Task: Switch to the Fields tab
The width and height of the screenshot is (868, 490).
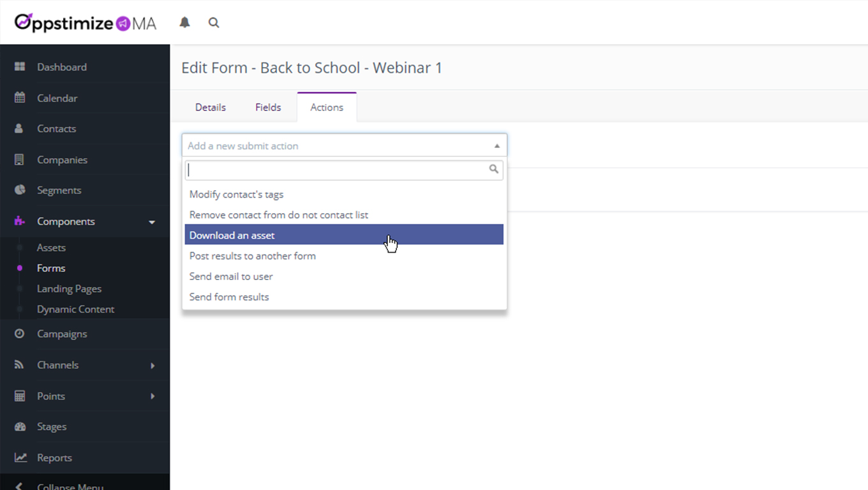Action: (x=268, y=107)
